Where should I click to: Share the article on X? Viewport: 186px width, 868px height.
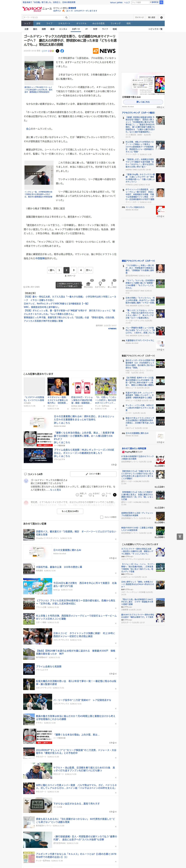pos(57,51)
